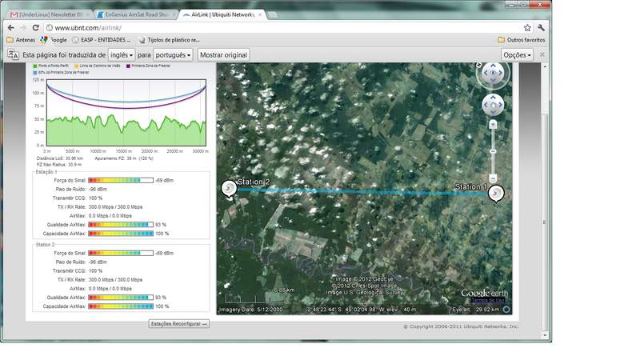Open EASP - ENTIDADES bookmark
Screen dimensions: 640x364
tap(102, 40)
